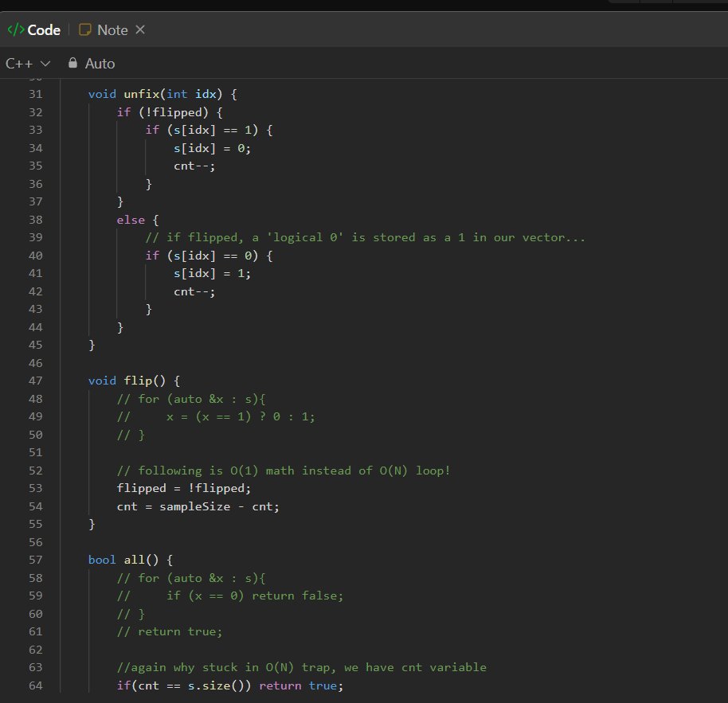Click 'cnt--;' on line 35
The image size is (728, 703).
click(194, 166)
